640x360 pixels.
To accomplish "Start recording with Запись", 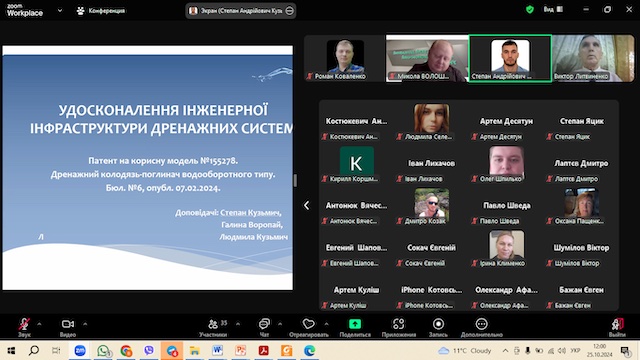I will click(x=438, y=327).
